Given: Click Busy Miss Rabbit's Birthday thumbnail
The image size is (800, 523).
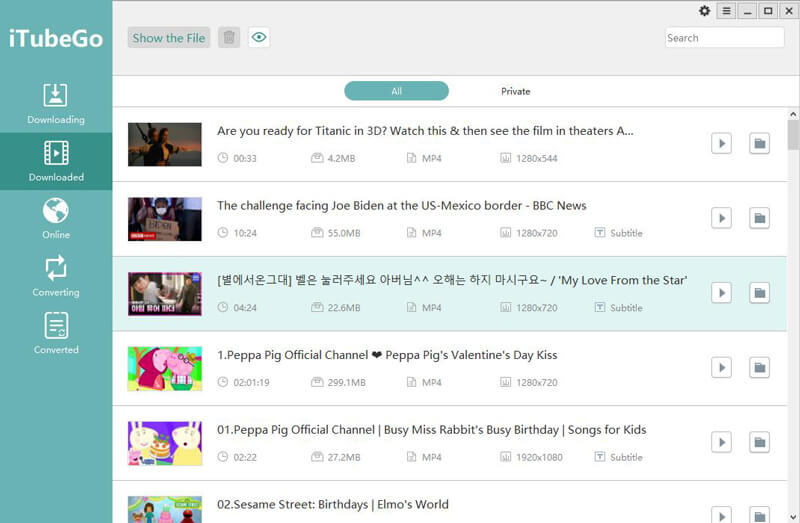Looking at the screenshot, I should 165,443.
